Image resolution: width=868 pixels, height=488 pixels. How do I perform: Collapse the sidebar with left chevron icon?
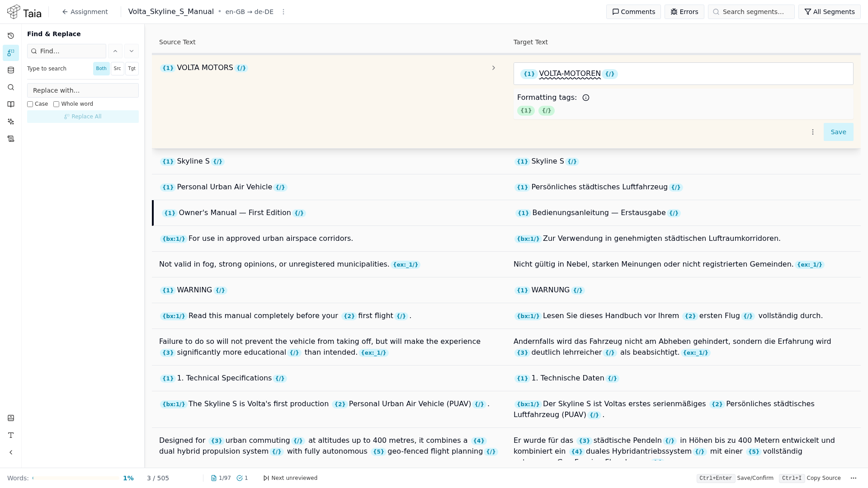11,452
